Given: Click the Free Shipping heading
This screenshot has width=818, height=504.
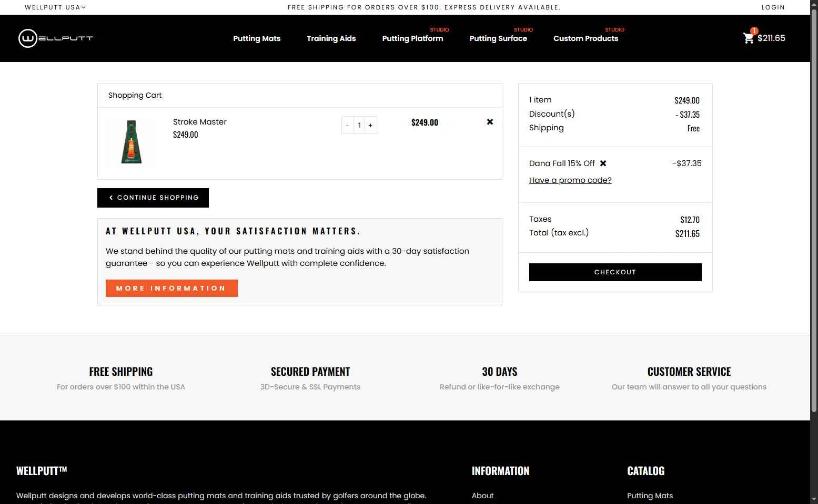Looking at the screenshot, I should 121,372.
